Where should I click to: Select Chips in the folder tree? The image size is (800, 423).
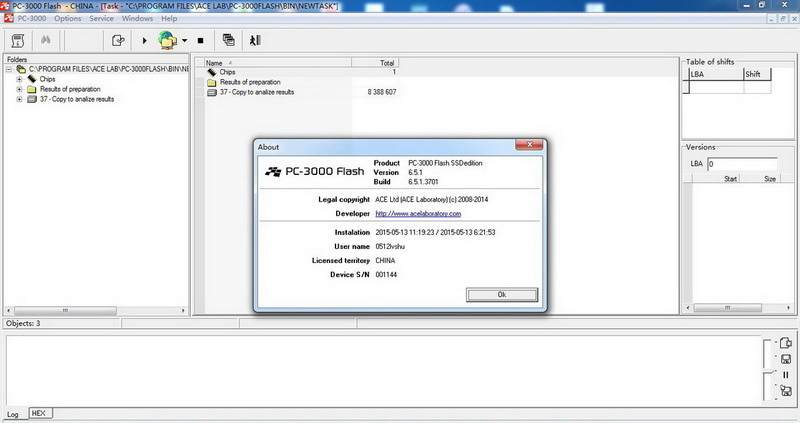pos(47,79)
